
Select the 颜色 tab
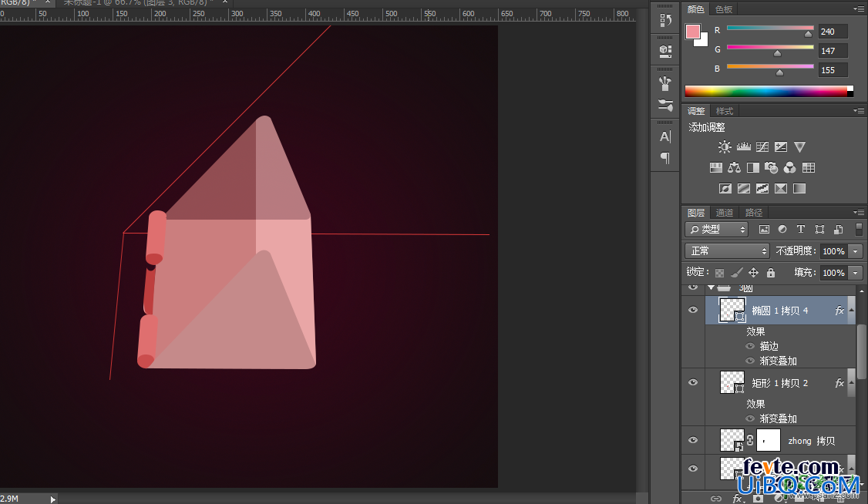click(x=696, y=9)
